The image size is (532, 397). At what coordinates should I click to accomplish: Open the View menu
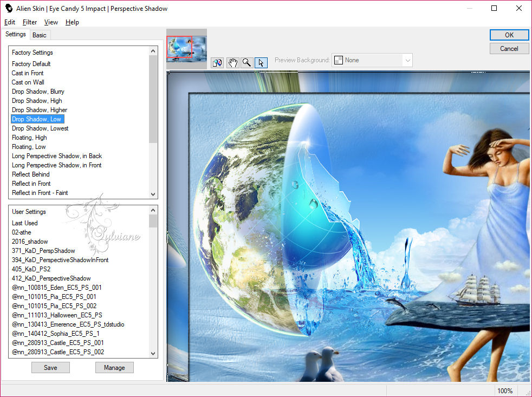[51, 22]
